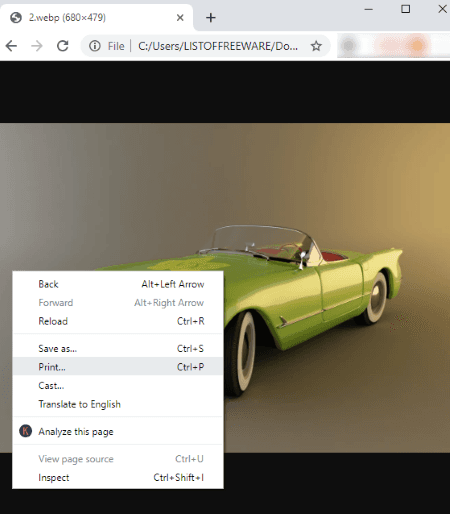Choose Back in the context menu
Image resolution: width=450 pixels, height=514 pixels.
click(x=118, y=284)
